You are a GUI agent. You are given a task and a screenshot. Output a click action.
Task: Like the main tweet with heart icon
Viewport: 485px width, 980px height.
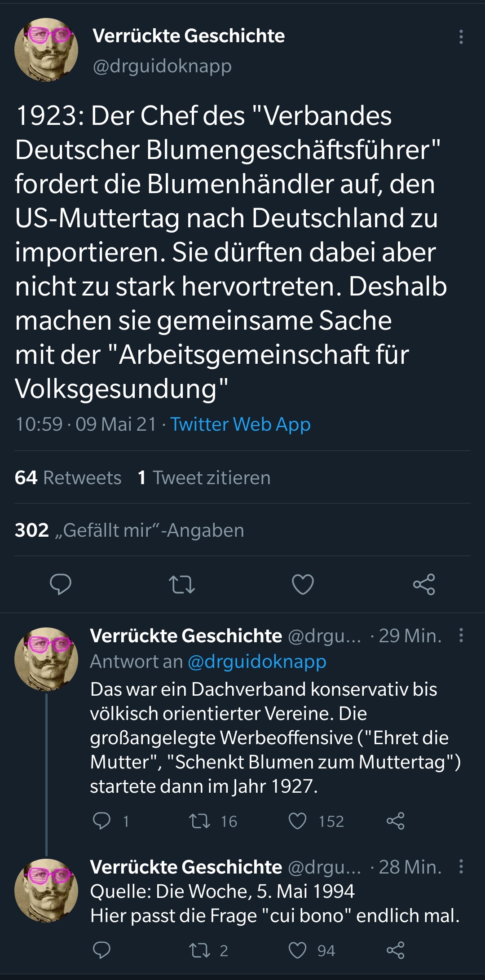coord(303,584)
